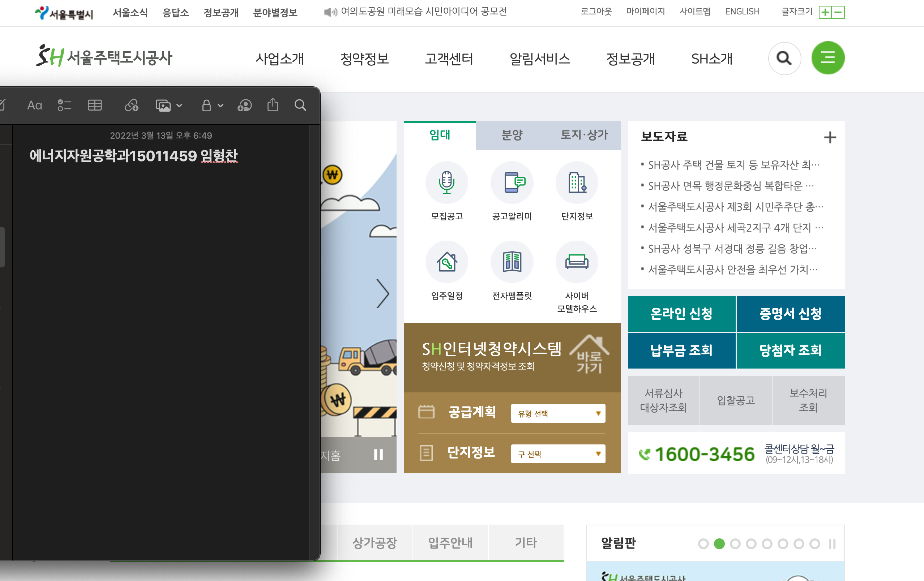The width and height of the screenshot is (924, 581).
Task: Open the website search magnifier icon
Action: 784,58
